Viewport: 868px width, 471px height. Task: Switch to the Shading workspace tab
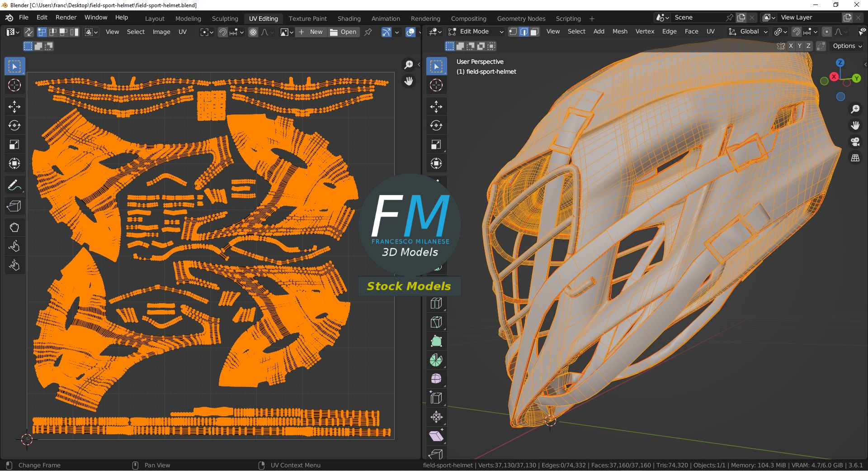(349, 19)
